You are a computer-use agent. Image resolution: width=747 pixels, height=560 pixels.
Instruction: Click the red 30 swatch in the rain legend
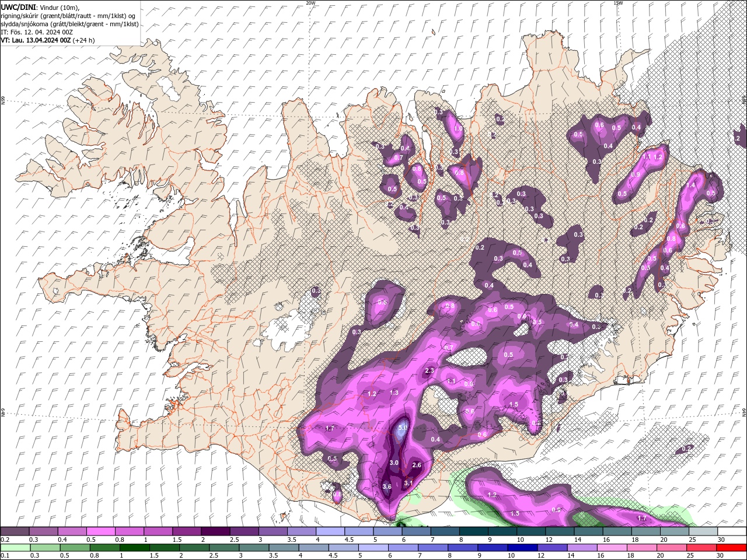732,547
